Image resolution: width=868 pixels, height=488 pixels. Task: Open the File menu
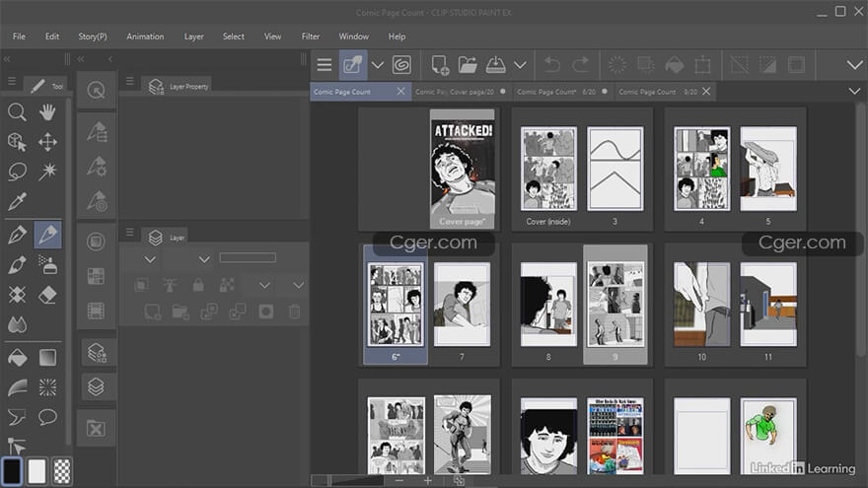(19, 36)
